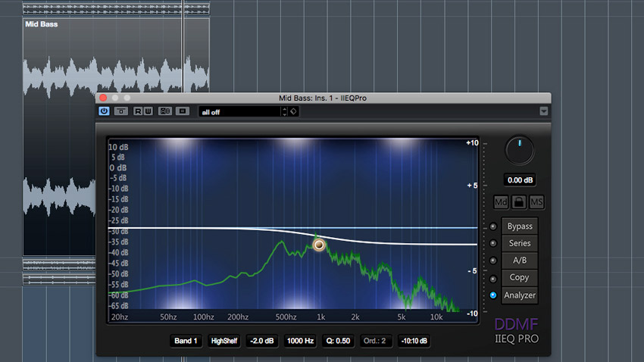This screenshot has height=362, width=644.
Task: Click the Series button
Action: coord(520,243)
